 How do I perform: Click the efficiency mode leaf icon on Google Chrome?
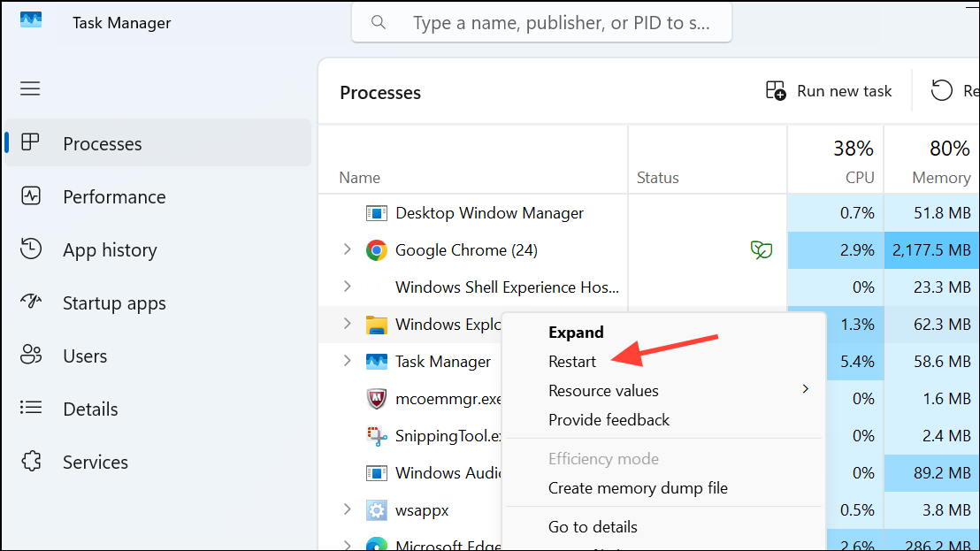[x=761, y=249]
